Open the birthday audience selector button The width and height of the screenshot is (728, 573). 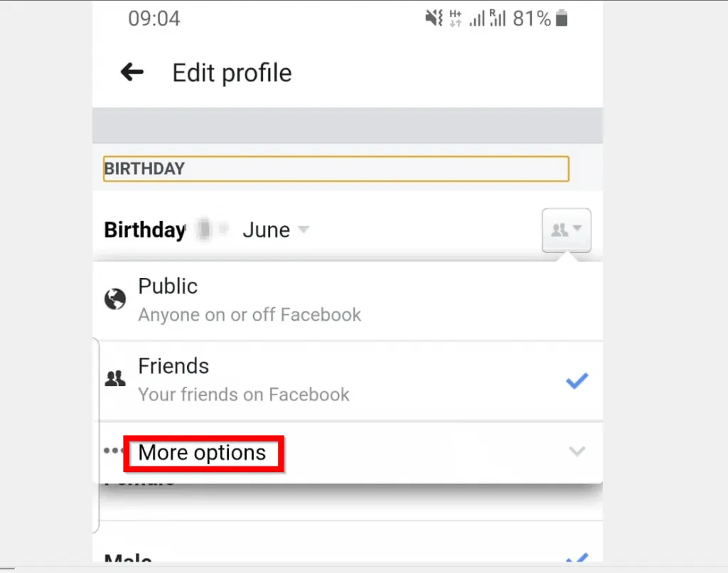567,230
